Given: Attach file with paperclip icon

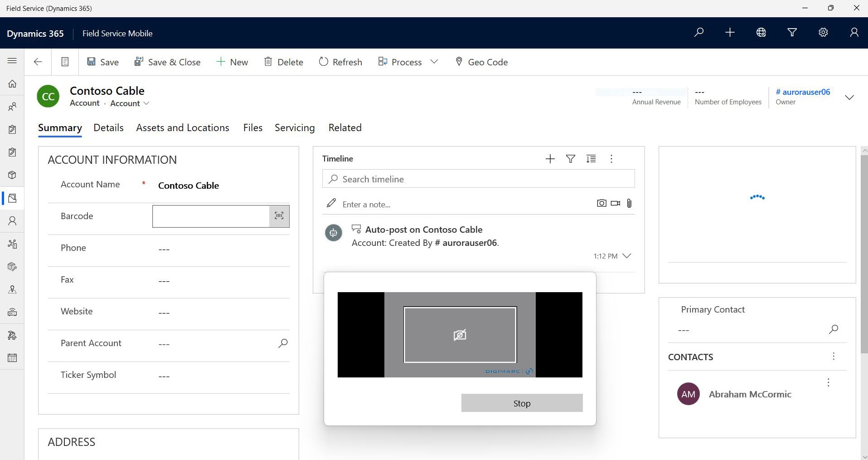Looking at the screenshot, I should [629, 203].
